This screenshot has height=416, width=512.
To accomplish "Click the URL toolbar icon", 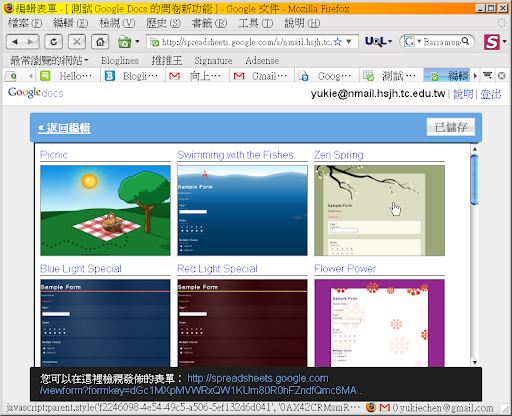I will point(376,41).
